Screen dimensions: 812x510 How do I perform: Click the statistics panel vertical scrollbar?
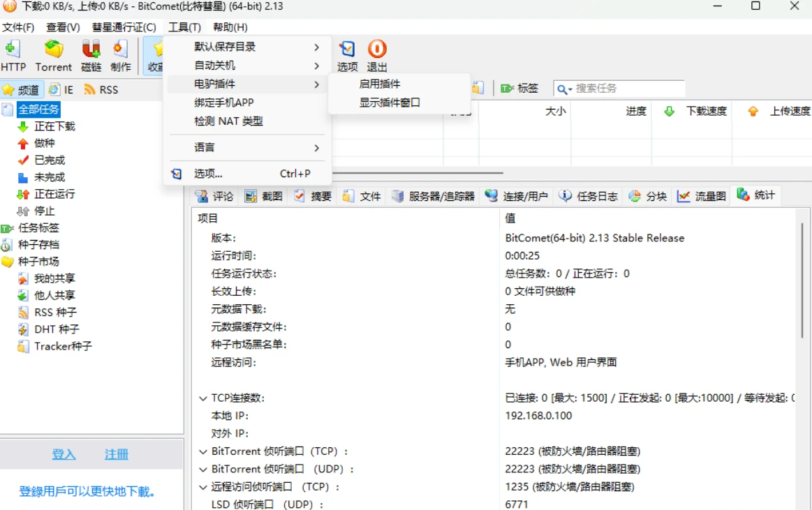pyautogui.click(x=802, y=282)
